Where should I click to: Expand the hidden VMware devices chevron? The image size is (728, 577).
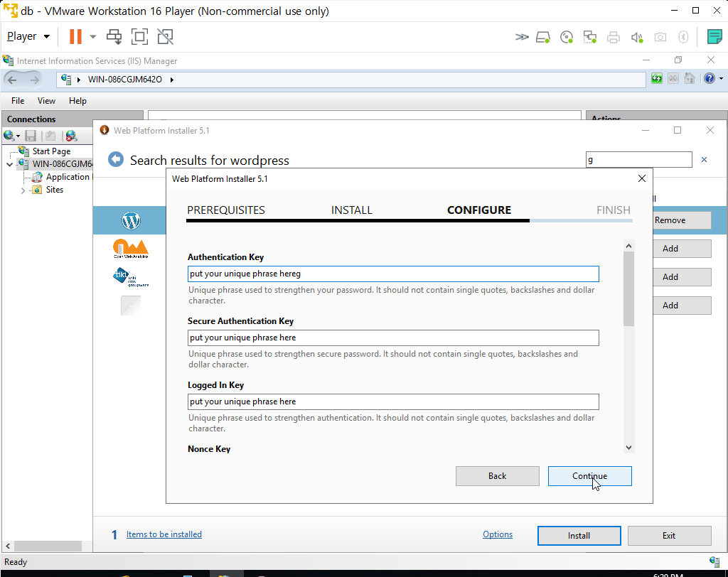(521, 37)
